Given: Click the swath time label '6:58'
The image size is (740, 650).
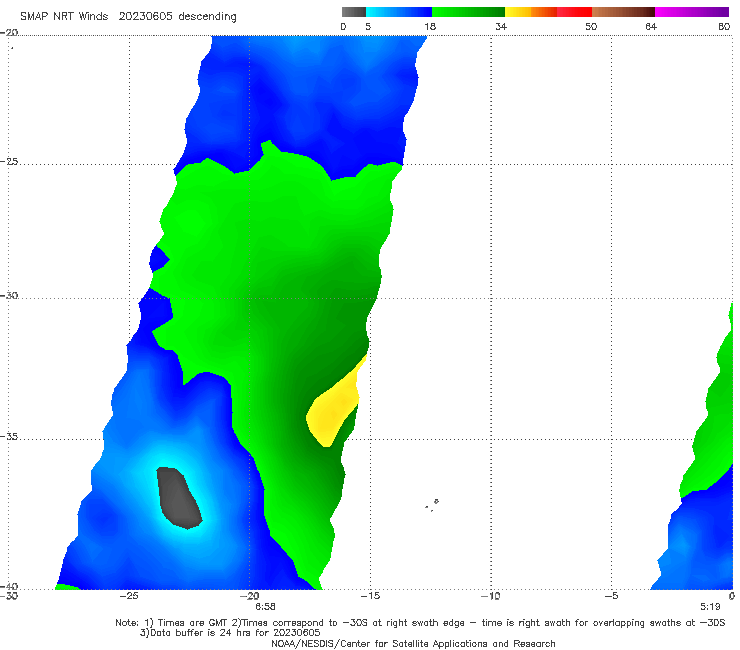Looking at the screenshot, I should [x=265, y=607].
